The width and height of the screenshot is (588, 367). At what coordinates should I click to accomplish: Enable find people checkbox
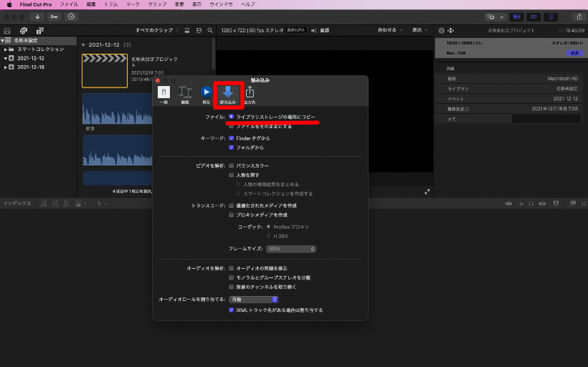[231, 175]
